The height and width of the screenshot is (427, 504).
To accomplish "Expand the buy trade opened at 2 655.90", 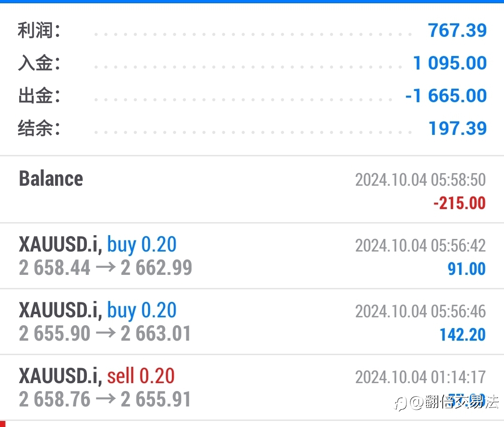I will point(252,322).
